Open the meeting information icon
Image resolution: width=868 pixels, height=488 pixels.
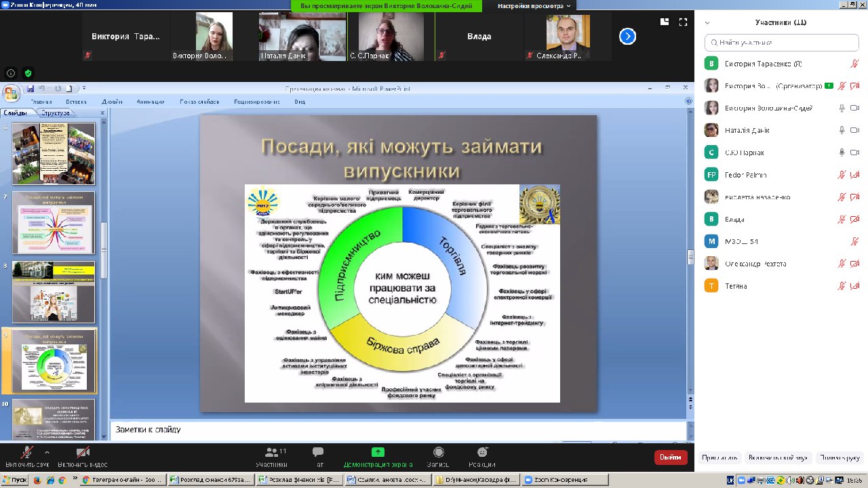(x=11, y=73)
